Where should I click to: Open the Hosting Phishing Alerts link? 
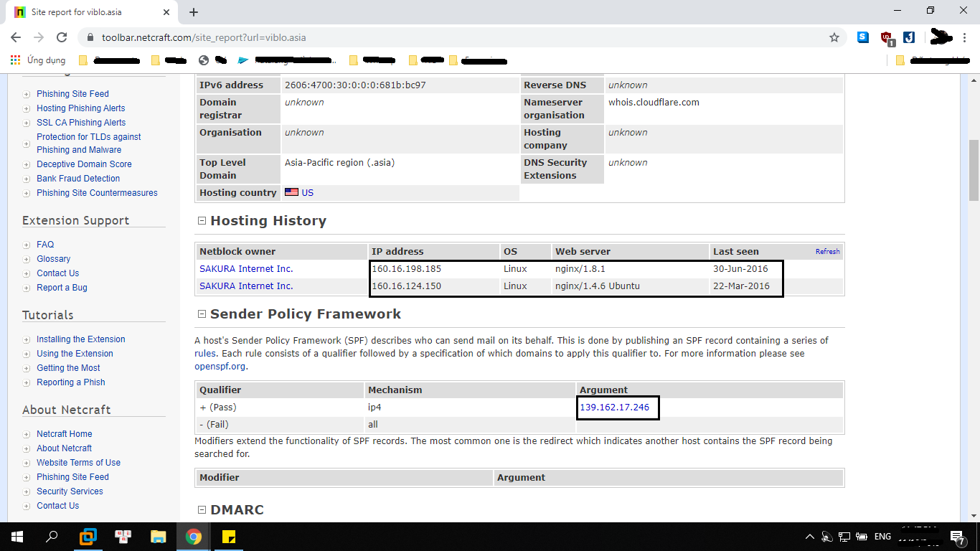pos(81,108)
